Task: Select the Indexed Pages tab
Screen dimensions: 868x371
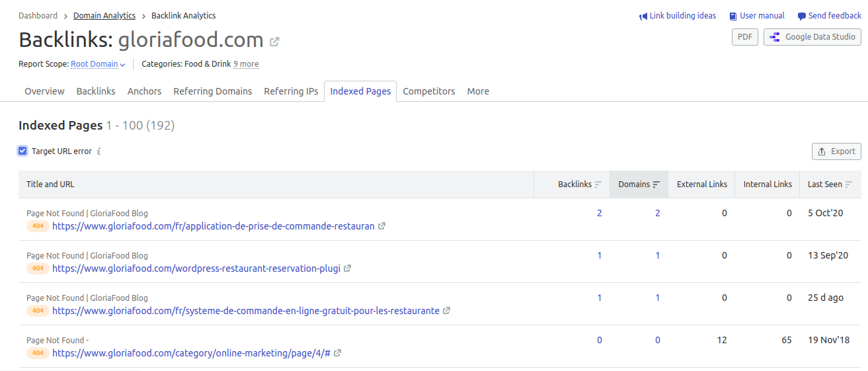Action: click(360, 91)
